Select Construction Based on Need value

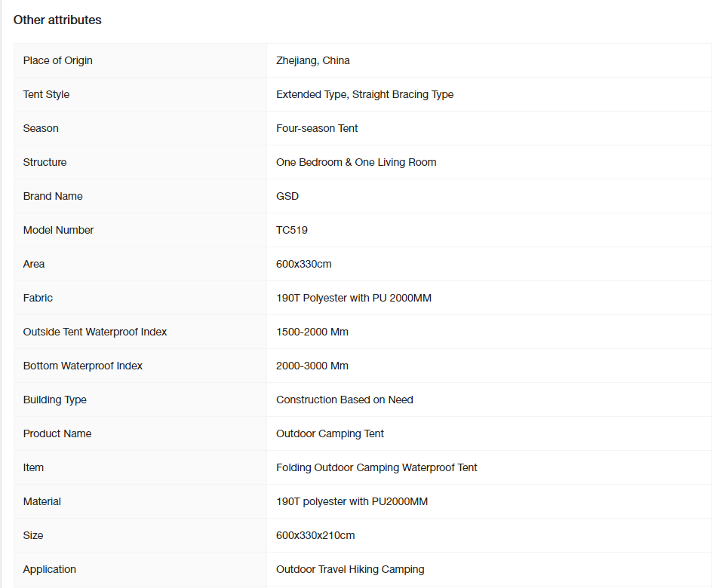344,400
